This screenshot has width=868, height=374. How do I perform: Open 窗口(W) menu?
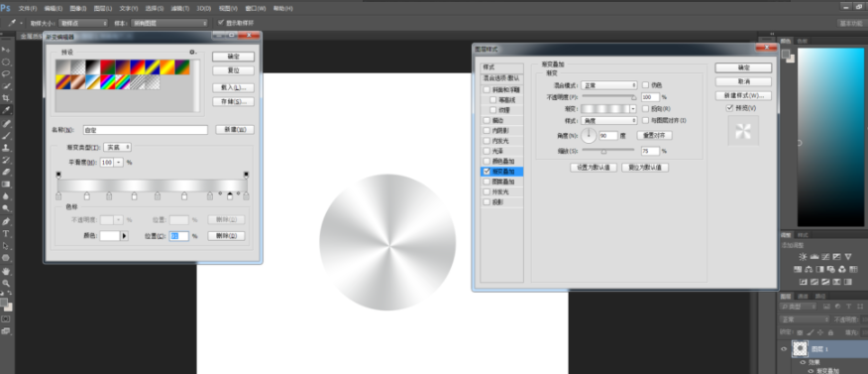tap(255, 8)
